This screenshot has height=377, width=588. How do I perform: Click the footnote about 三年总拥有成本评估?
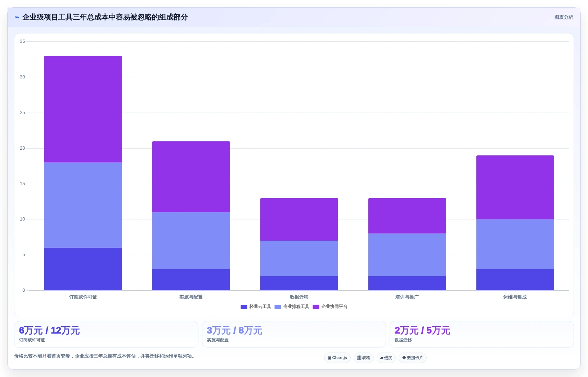pyautogui.click(x=105, y=356)
